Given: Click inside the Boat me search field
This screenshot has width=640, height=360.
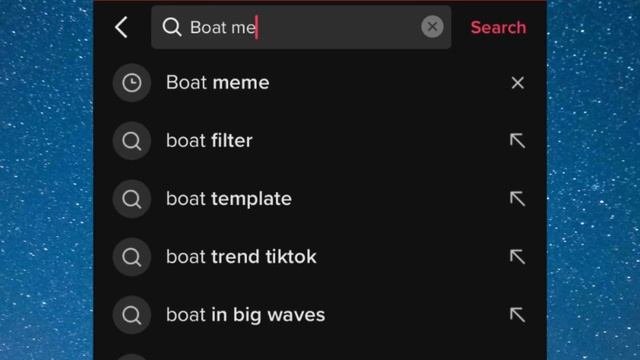Looking at the screenshot, I should tap(301, 27).
